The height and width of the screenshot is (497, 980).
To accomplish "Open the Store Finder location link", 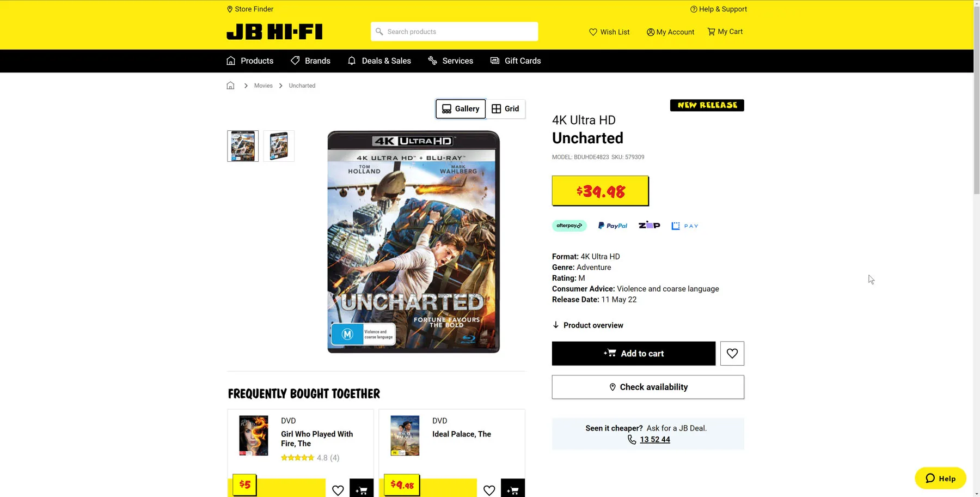I will point(250,9).
